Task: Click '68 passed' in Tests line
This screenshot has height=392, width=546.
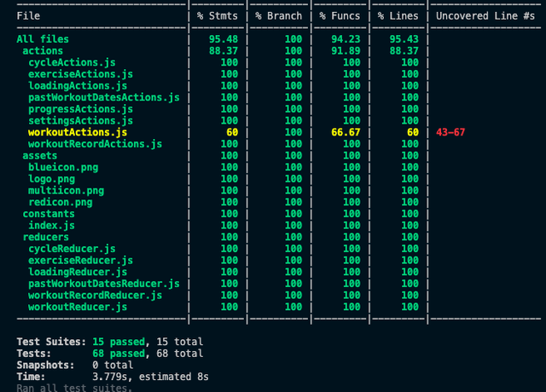Action: (119, 354)
